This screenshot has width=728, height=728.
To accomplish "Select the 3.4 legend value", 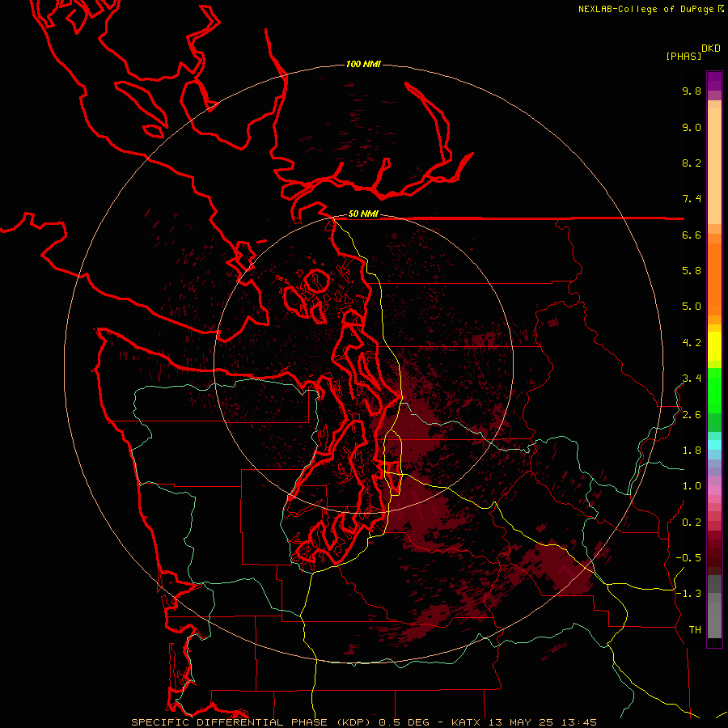I will tap(692, 379).
